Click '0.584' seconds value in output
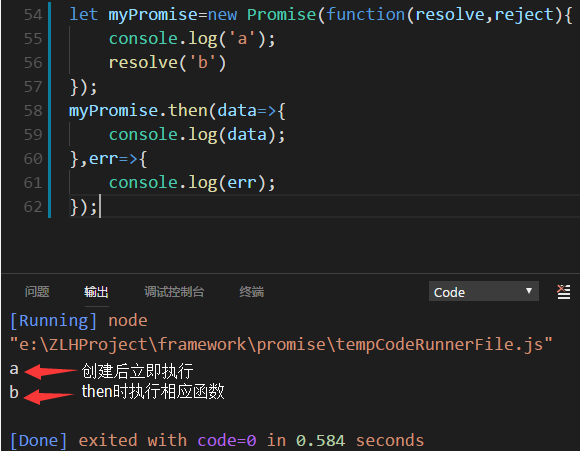Image resolution: width=580 pixels, height=451 pixels. 320,441
